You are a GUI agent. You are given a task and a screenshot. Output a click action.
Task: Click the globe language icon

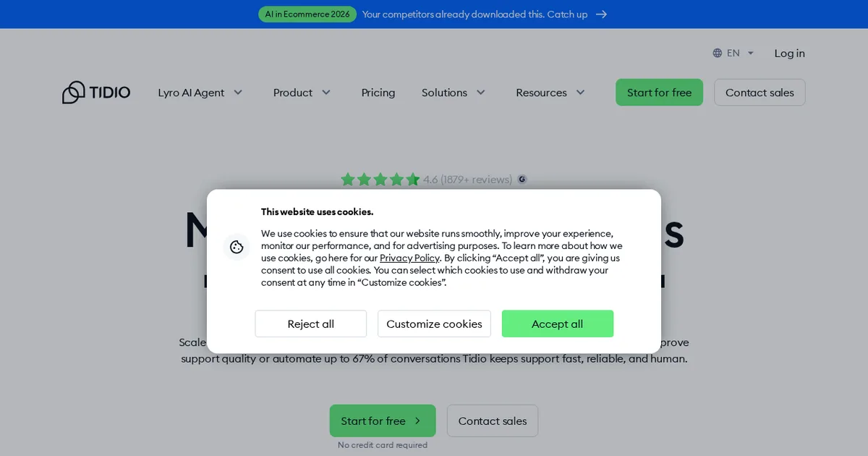click(x=718, y=53)
